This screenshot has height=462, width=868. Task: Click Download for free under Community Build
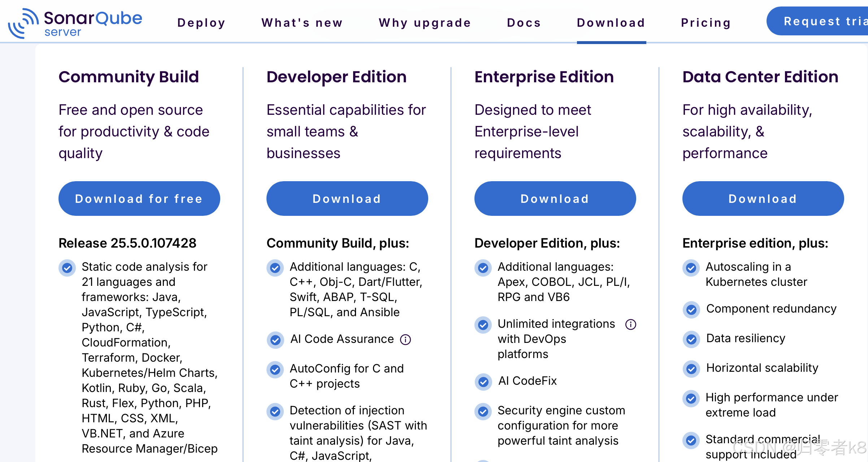[x=139, y=199]
